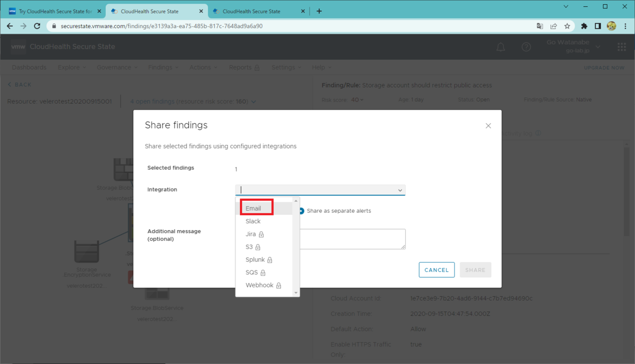Image resolution: width=635 pixels, height=364 pixels.
Task: Cancel the Share findings dialog
Action: [x=437, y=270]
